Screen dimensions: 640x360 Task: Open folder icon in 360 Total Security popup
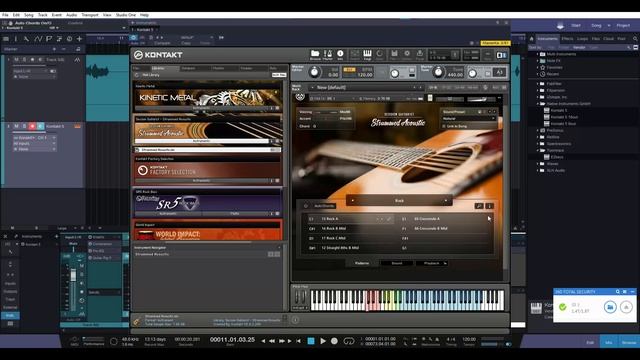610,307
